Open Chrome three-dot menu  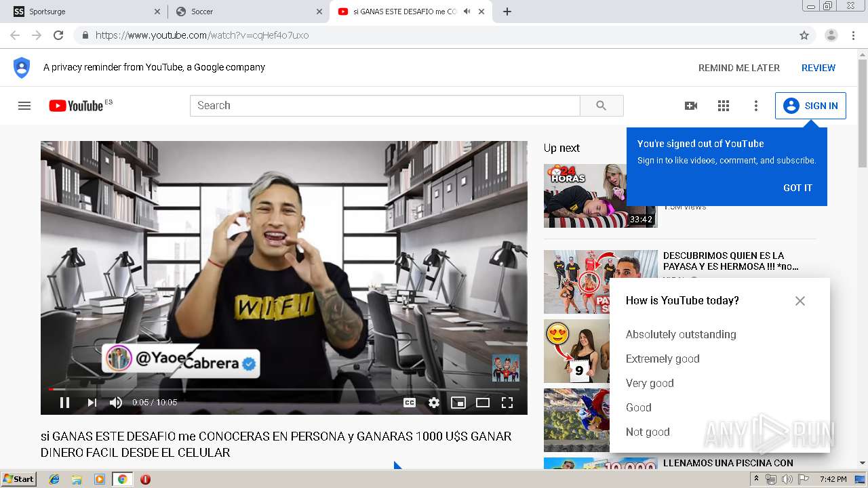(x=853, y=35)
